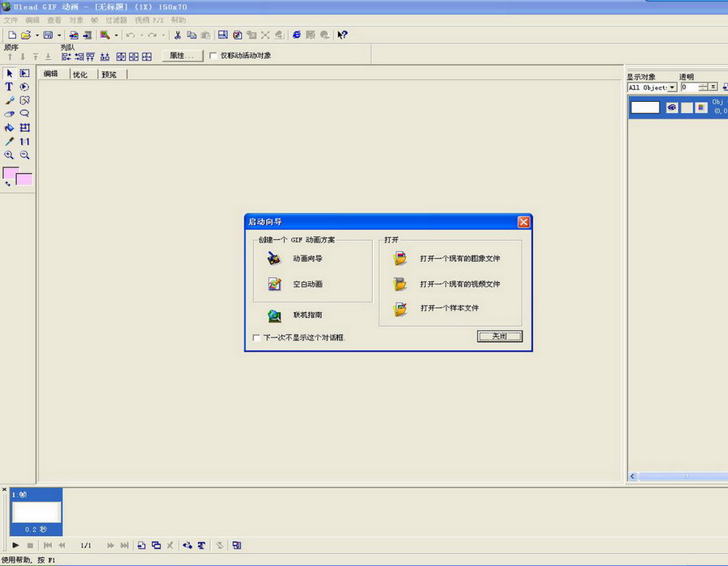Image resolution: width=728 pixels, height=566 pixels.
Task: Click the New file toolbar icon
Action: tap(12, 35)
